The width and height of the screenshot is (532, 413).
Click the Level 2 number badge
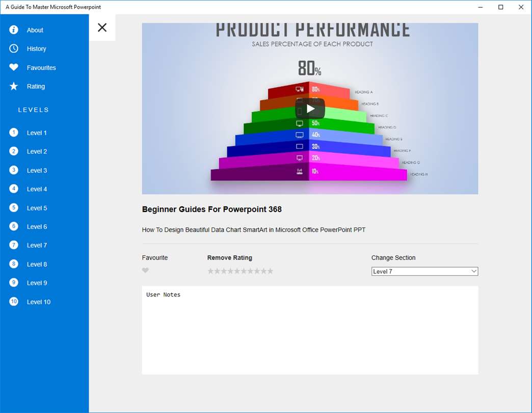pos(14,151)
